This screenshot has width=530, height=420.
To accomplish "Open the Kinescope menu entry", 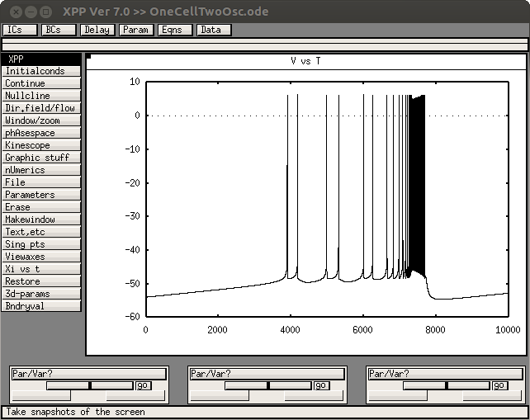I will coord(41,145).
